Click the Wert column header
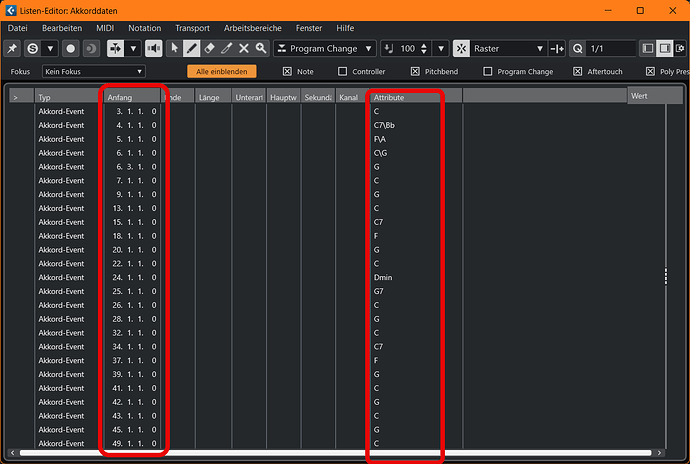Image resolution: width=690 pixels, height=464 pixels. pyautogui.click(x=654, y=96)
